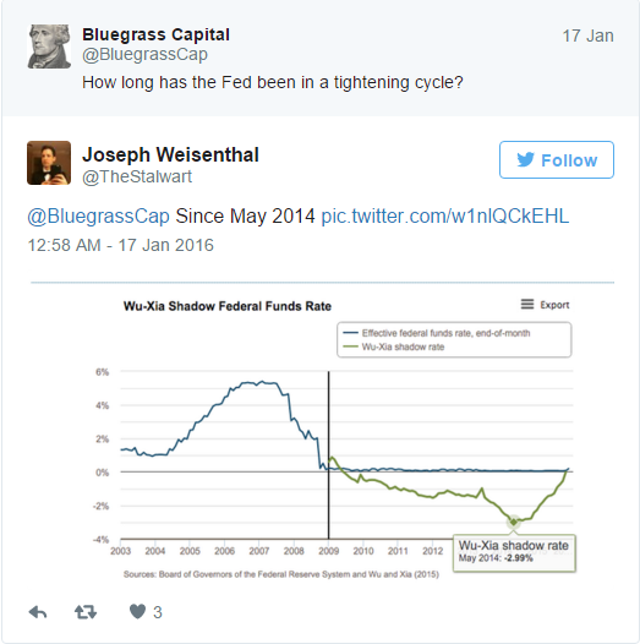Open the 12:58 AM - 17 Jan 2016 timestamp

(x=120, y=245)
